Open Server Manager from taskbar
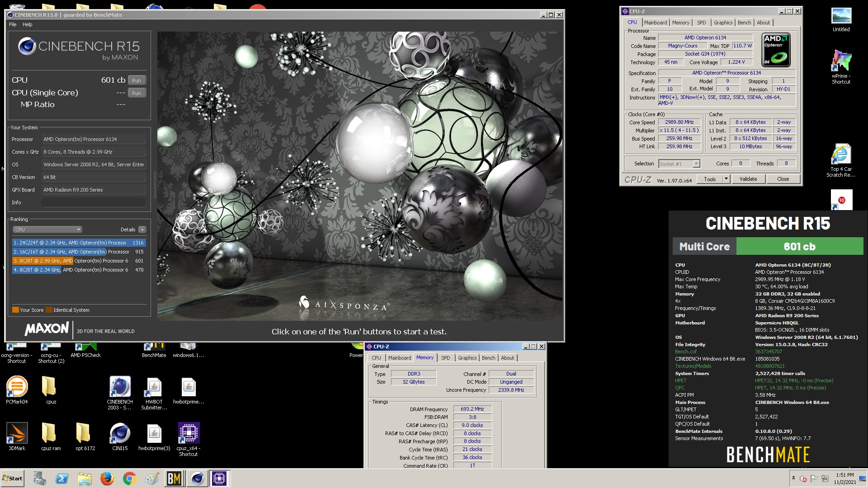Screen dimensions: 868x488 tap(40, 479)
